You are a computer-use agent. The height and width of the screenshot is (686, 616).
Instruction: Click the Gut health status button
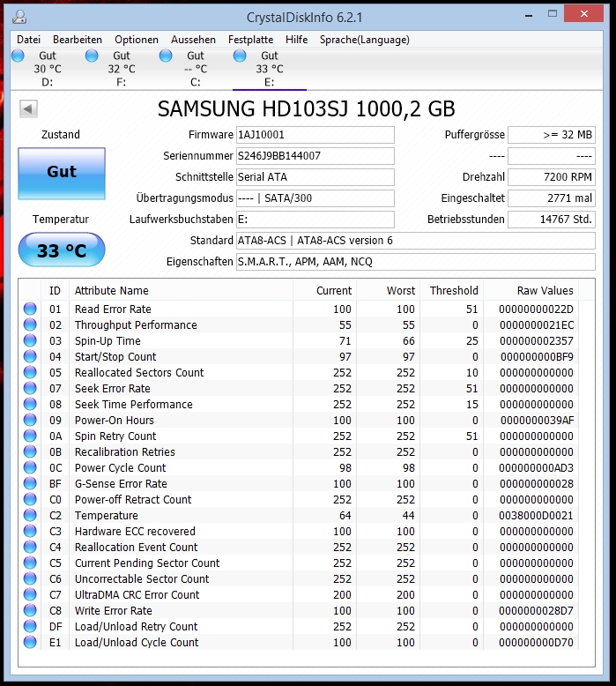click(62, 174)
